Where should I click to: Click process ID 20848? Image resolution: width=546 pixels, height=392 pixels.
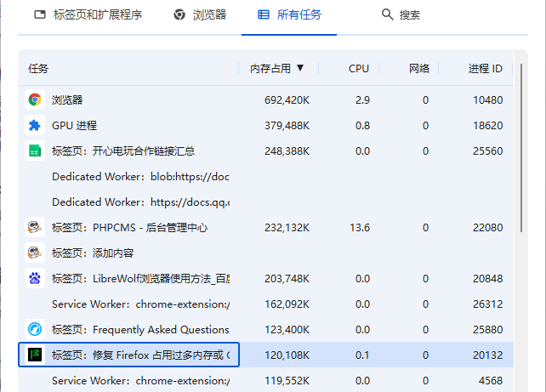(x=488, y=279)
